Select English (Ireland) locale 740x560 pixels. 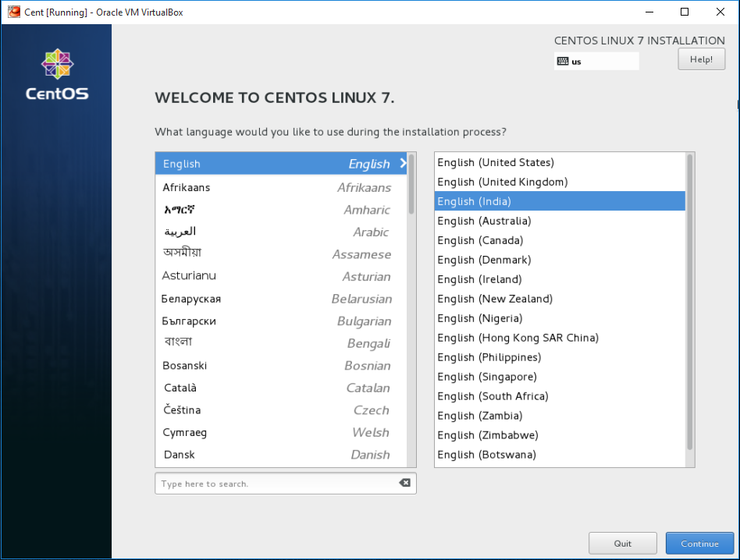click(x=560, y=279)
